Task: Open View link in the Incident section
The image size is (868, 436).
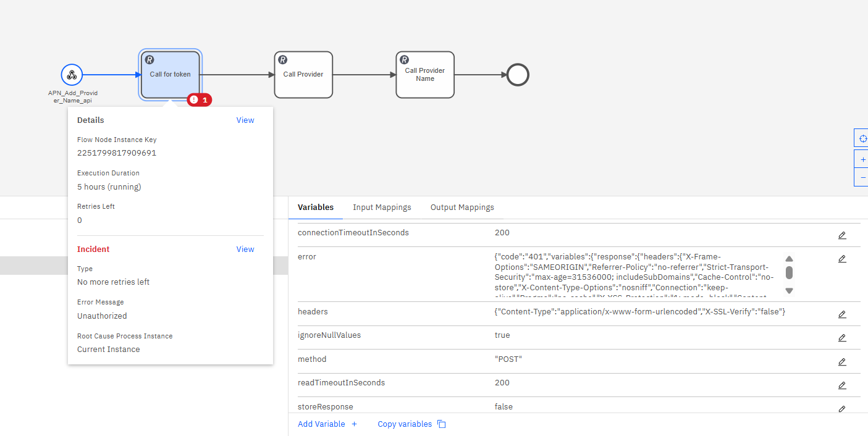Action: 245,249
